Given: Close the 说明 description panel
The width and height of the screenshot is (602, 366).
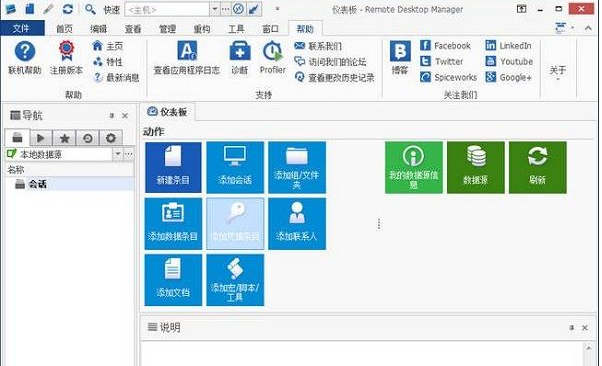Looking at the screenshot, I should (585, 328).
